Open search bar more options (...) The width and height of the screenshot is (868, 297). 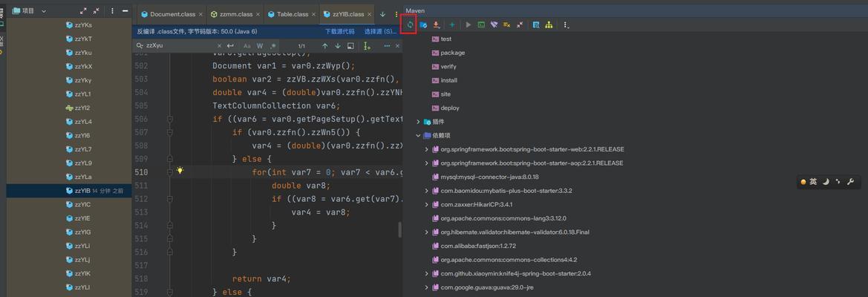[x=387, y=46]
